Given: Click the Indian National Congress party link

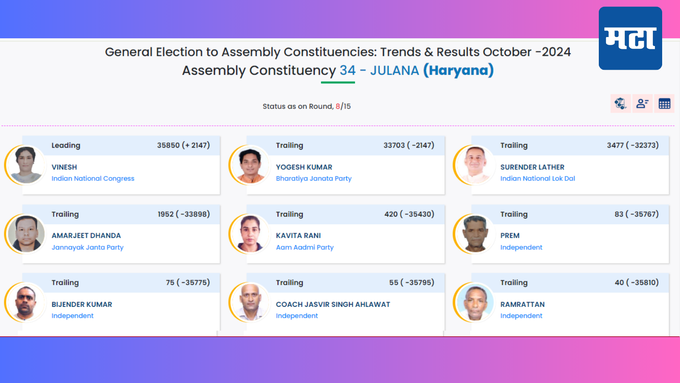Looking at the screenshot, I should 93,178.
